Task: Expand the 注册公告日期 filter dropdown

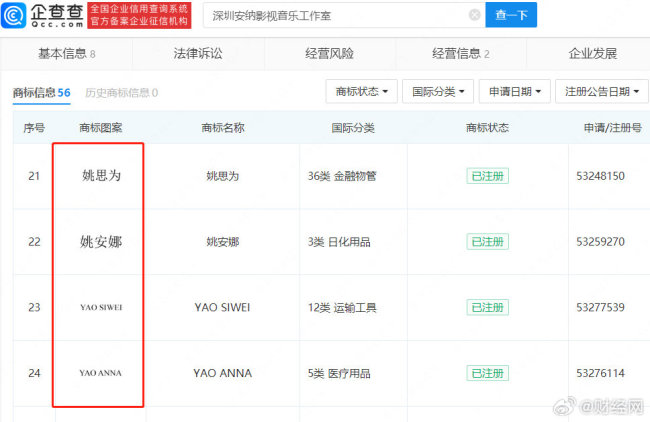Action: [602, 91]
